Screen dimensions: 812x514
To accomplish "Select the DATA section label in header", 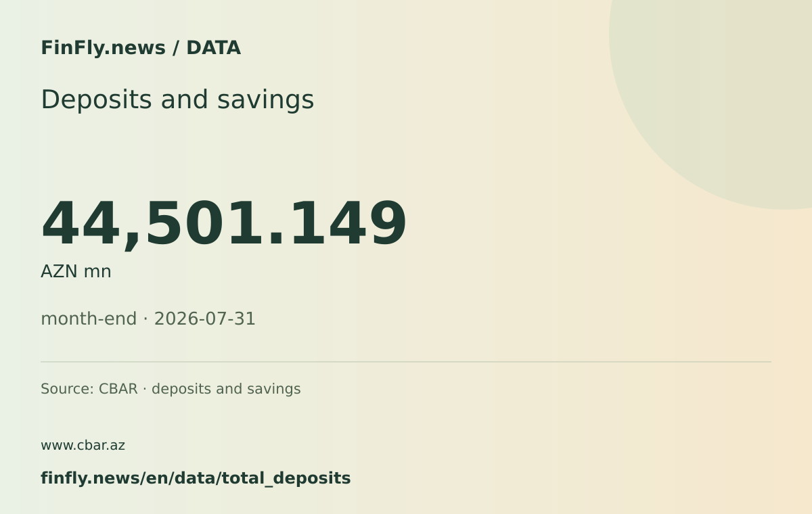I will point(213,48).
